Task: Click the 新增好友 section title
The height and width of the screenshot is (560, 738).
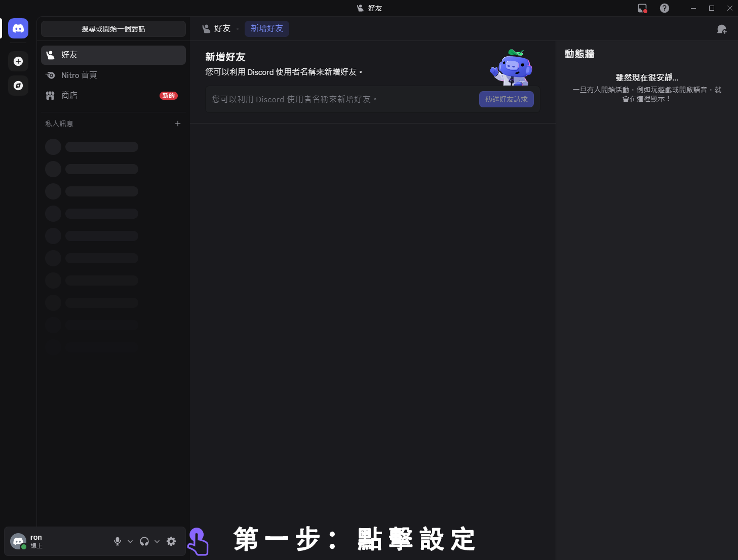Action: coord(225,57)
